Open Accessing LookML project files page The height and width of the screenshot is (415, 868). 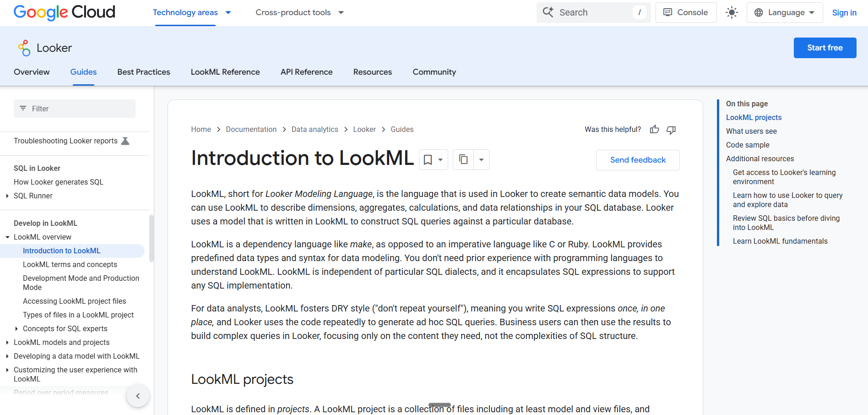[x=75, y=301]
